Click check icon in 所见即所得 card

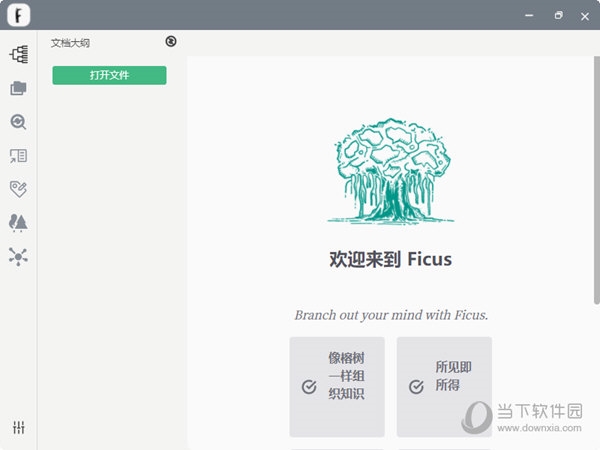(x=416, y=387)
